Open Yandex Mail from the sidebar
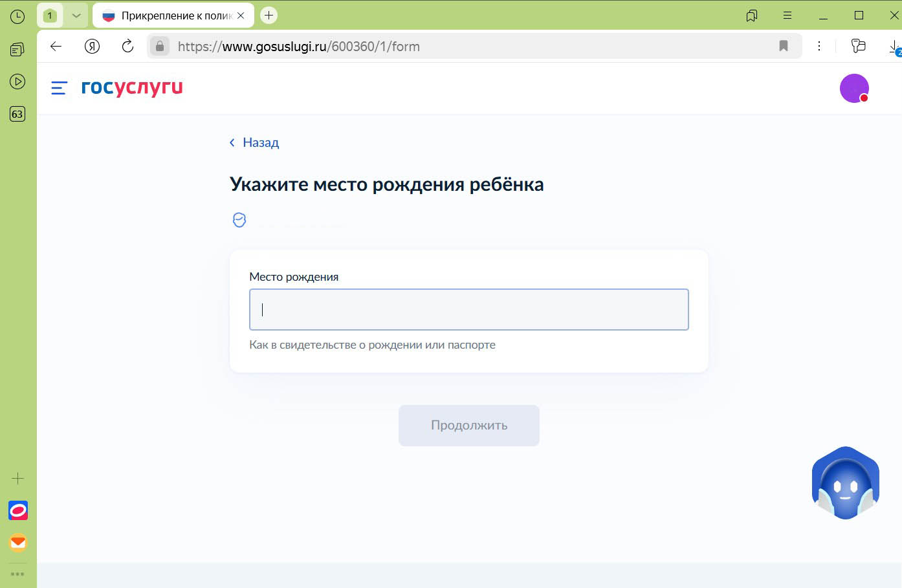Viewport: 902px width, 588px height. click(17, 543)
